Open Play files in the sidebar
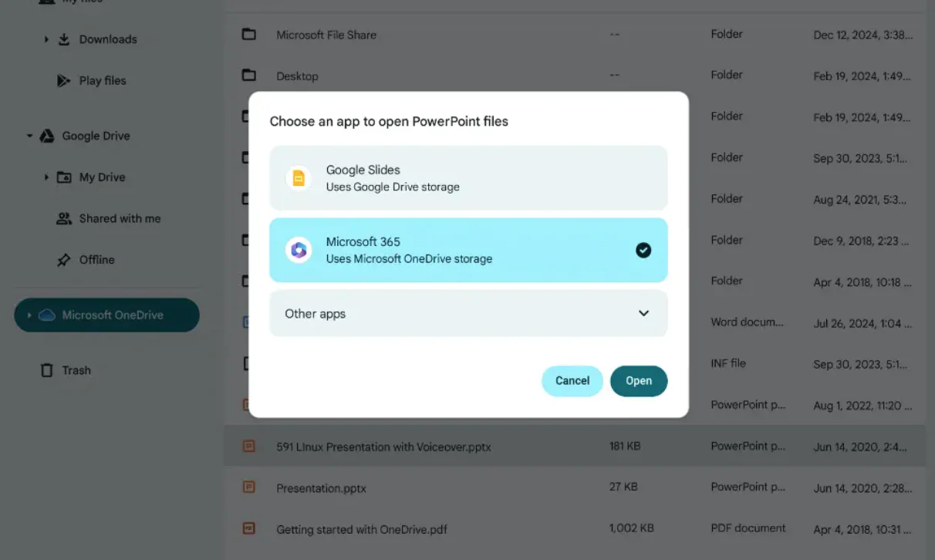The height and width of the screenshot is (560, 935). tap(103, 80)
